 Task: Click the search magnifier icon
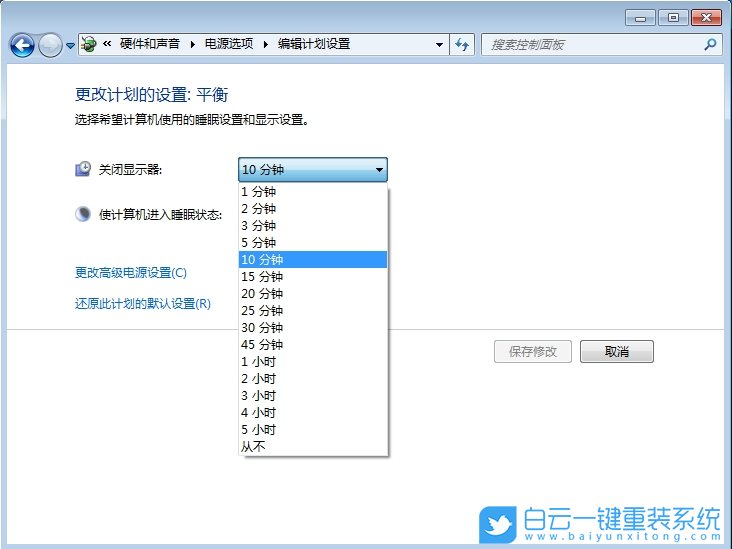[710, 44]
